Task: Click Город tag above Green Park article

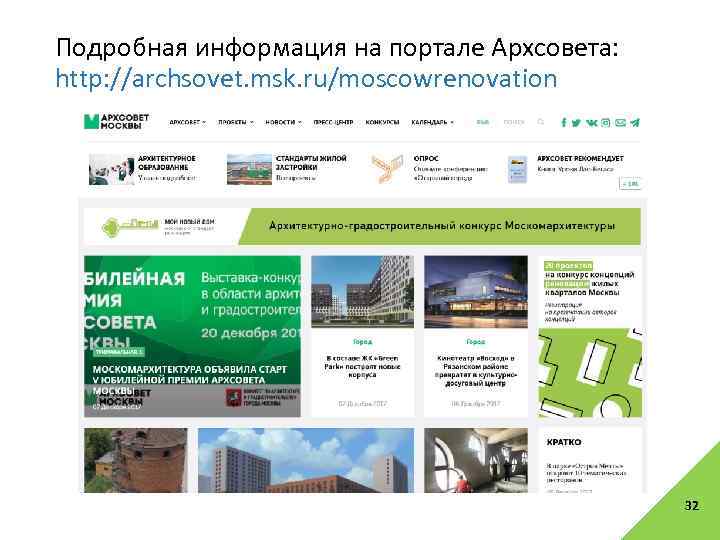Action: pos(362,342)
